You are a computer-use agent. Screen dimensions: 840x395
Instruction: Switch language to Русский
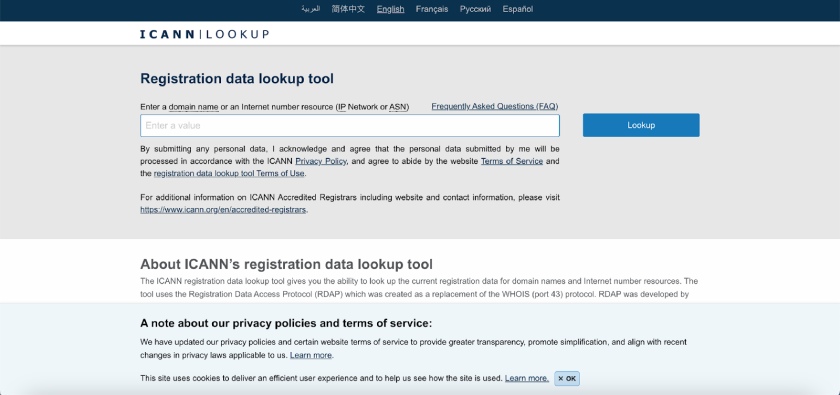tap(475, 9)
